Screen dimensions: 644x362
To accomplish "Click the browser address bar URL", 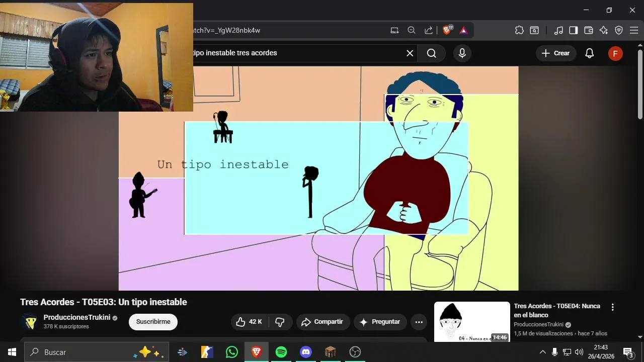I will pos(226,30).
